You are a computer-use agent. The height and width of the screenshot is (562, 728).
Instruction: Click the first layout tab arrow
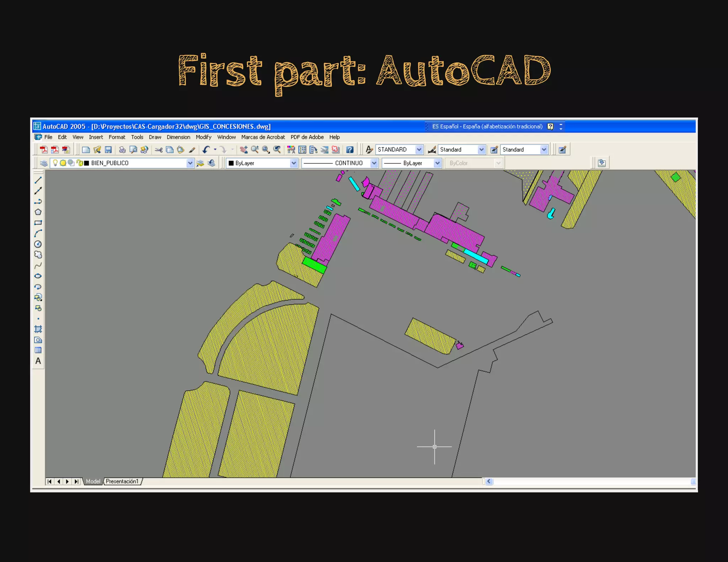pyautogui.click(x=49, y=481)
